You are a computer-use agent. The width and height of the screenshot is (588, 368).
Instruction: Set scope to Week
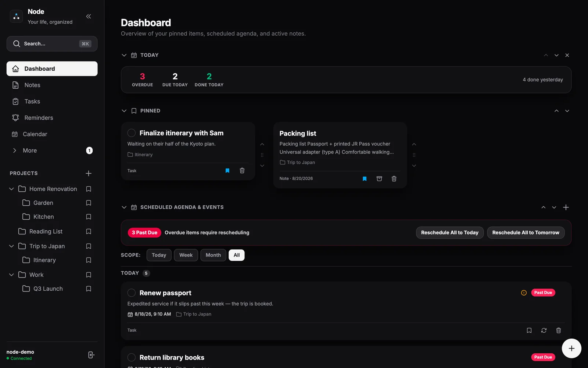coord(186,255)
